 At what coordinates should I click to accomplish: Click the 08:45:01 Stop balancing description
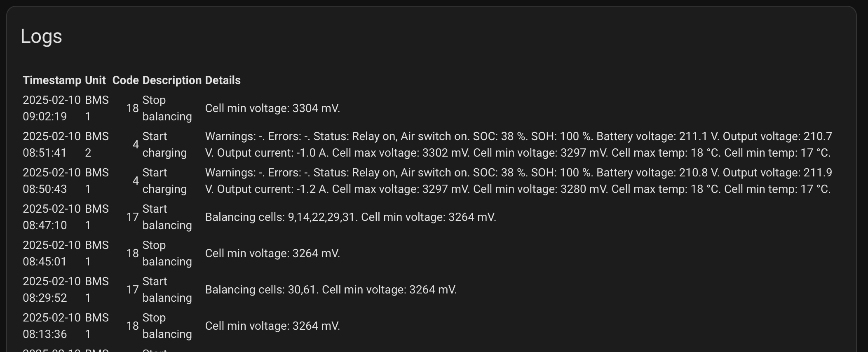[167, 253]
